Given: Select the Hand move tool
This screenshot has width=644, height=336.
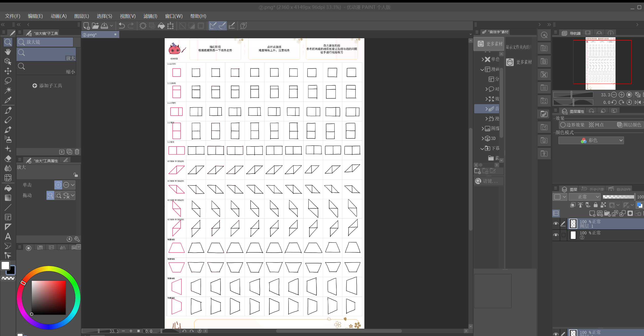Looking at the screenshot, I should [8, 52].
